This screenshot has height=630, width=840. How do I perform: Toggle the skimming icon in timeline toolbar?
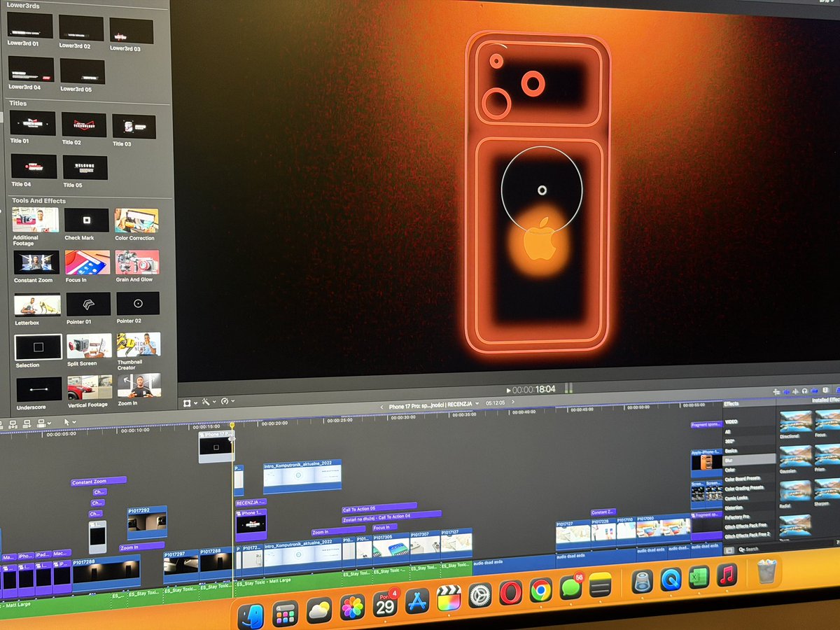tap(787, 392)
